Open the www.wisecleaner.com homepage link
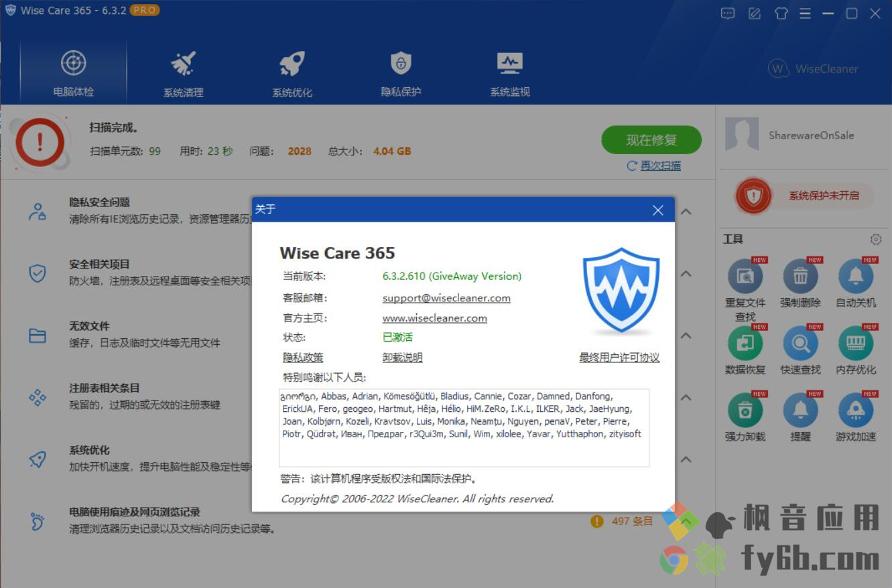 pyautogui.click(x=435, y=318)
